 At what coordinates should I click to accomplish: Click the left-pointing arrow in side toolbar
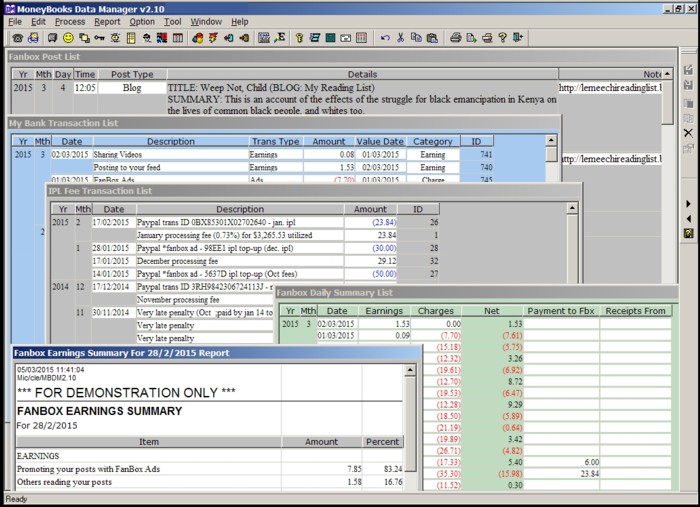click(688, 218)
